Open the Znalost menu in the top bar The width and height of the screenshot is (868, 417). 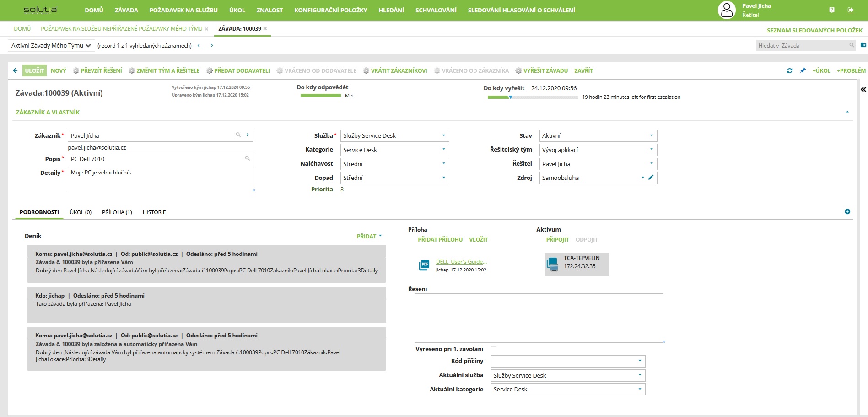270,10
